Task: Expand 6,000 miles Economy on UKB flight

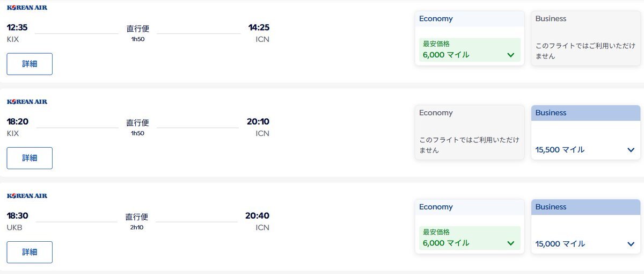Action: [x=510, y=243]
